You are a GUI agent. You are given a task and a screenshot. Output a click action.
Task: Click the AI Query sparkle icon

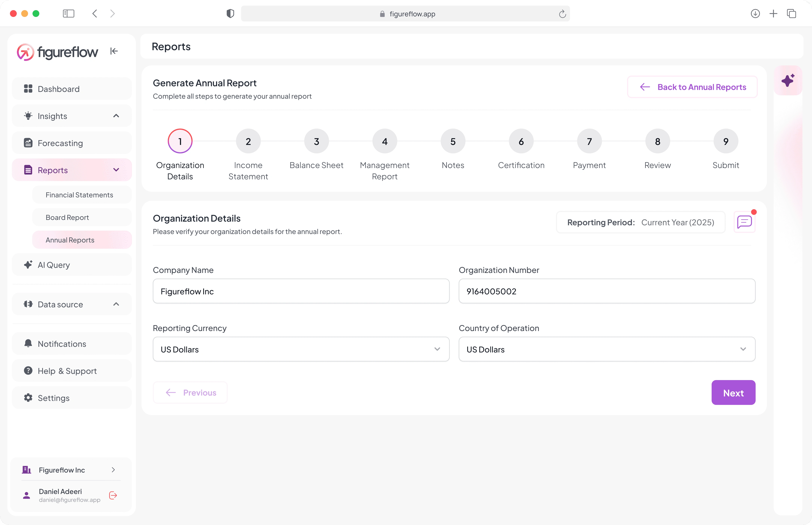point(28,264)
